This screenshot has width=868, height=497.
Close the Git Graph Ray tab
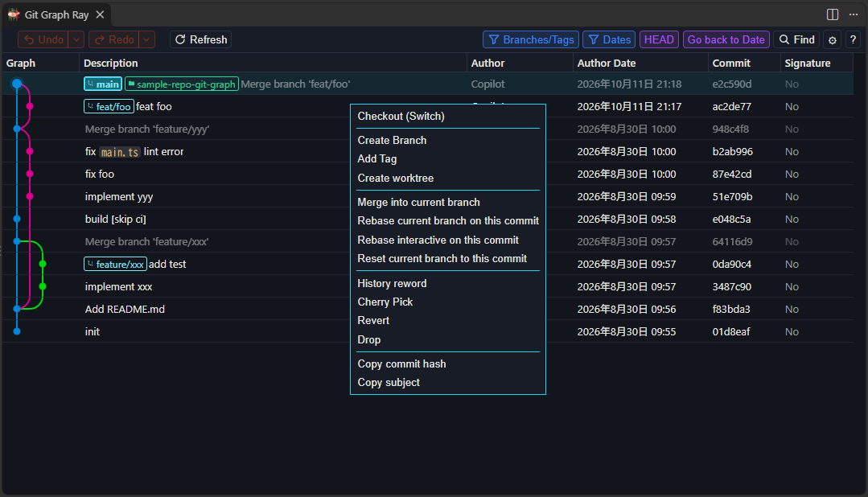[101, 15]
